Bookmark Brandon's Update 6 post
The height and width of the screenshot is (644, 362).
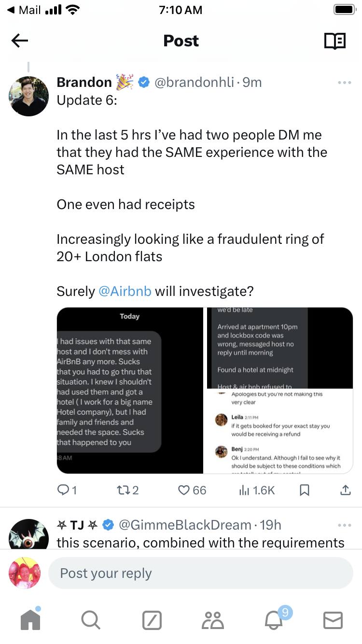(x=305, y=490)
